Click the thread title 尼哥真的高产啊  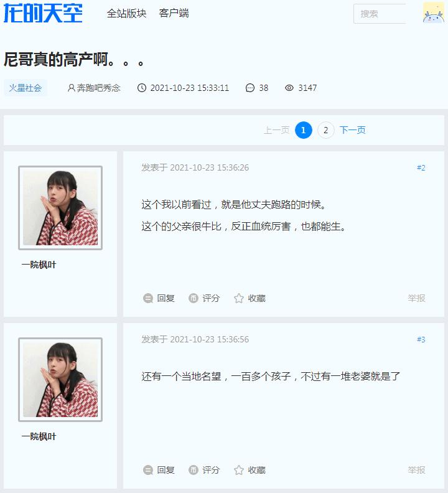[74, 59]
